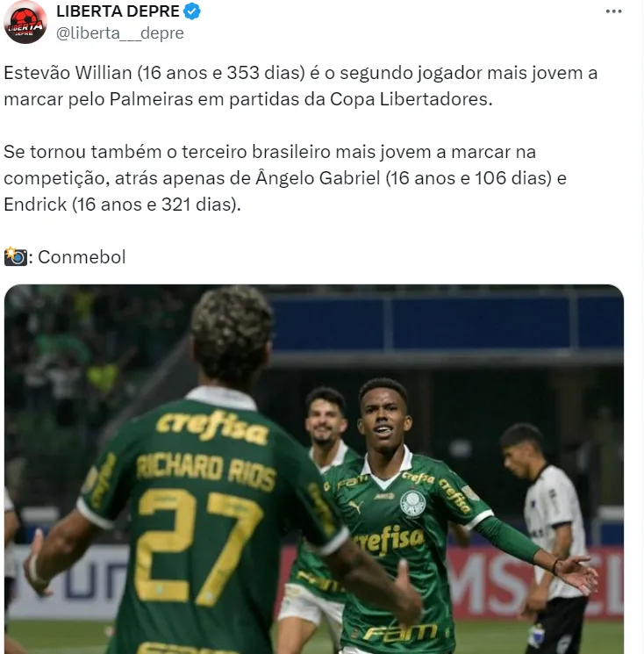644x654 pixels.
Task: Click RICHARD RIOS name on the jersey
Action: (206, 471)
